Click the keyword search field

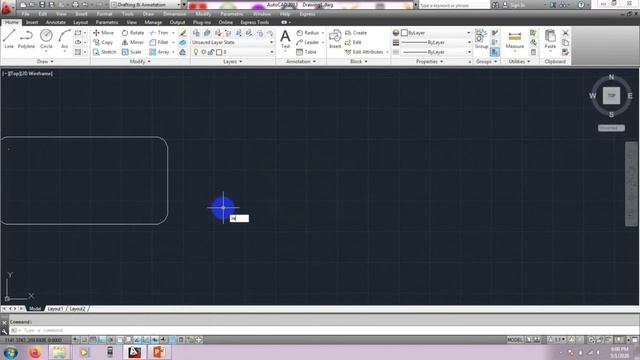[x=453, y=5]
